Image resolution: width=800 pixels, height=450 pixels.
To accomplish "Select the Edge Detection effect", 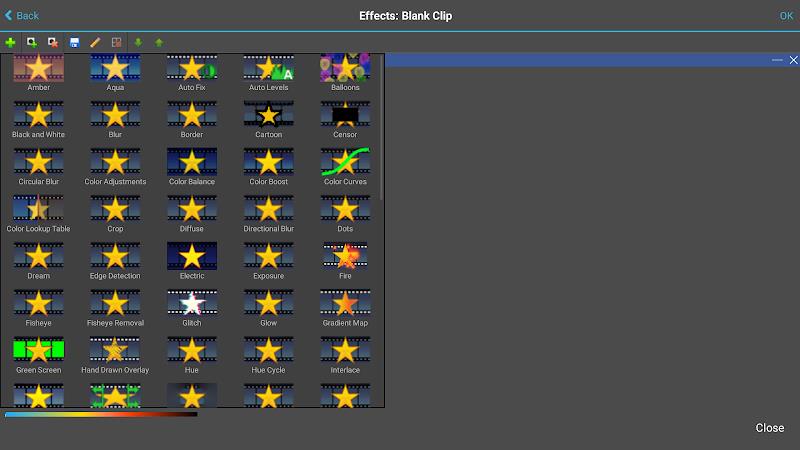I will tap(115, 261).
